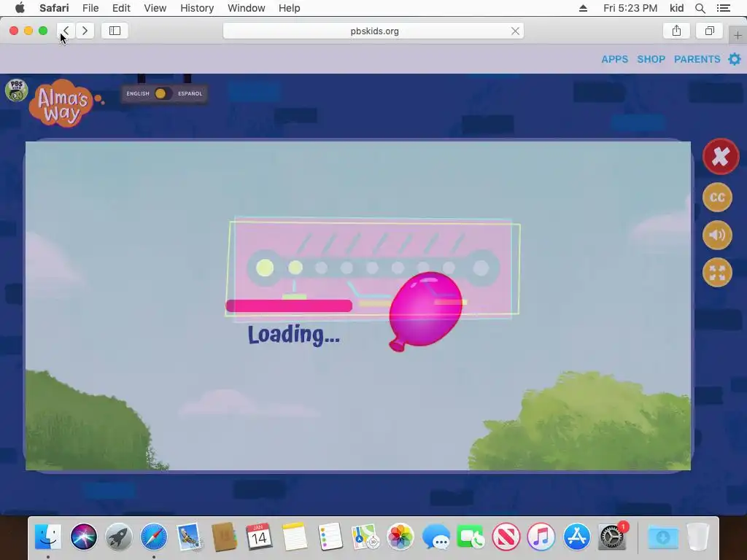747x560 pixels.
Task: Open the Share button in Safari
Action: pos(676,31)
